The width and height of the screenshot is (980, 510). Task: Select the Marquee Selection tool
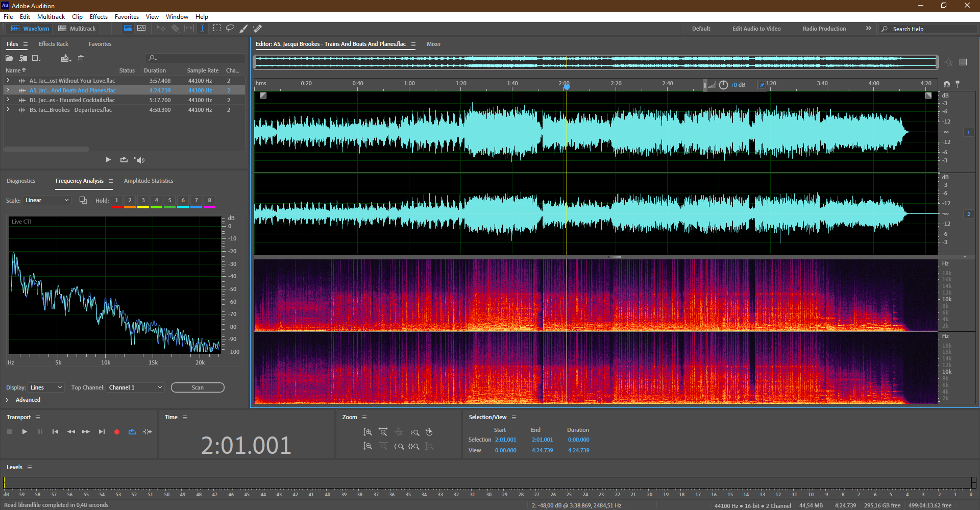[x=217, y=29]
